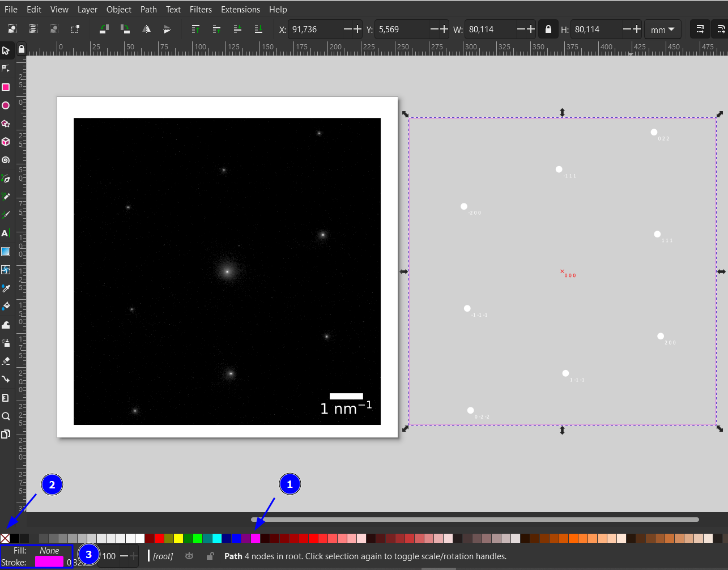The height and width of the screenshot is (570, 728).
Task: Select the Zoom tool
Action: [x=6, y=416]
